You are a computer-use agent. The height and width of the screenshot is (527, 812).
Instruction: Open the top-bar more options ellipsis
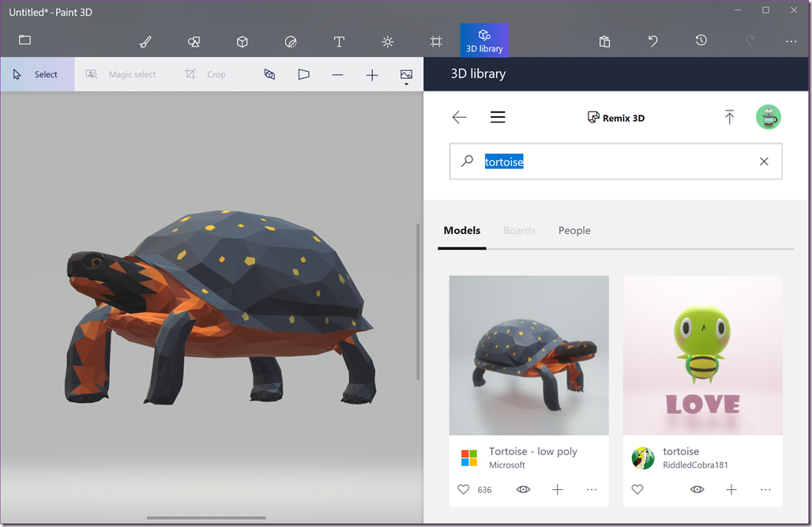pyautogui.click(x=791, y=41)
